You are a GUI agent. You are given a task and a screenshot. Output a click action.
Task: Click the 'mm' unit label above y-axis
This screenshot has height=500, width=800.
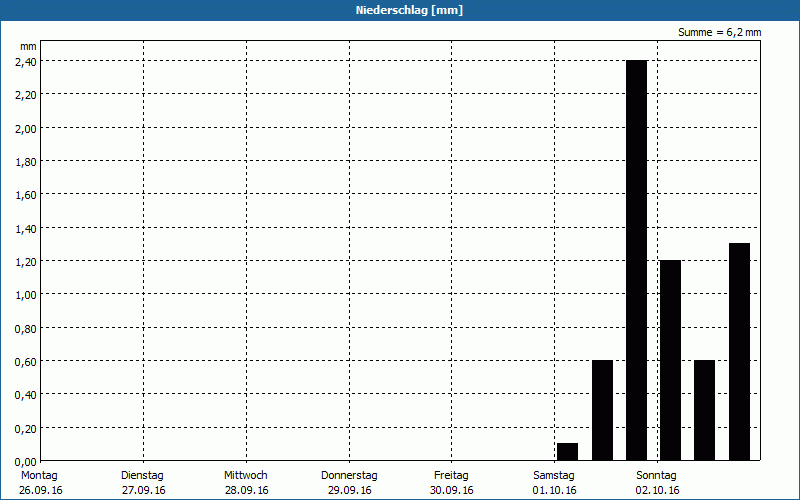28,46
